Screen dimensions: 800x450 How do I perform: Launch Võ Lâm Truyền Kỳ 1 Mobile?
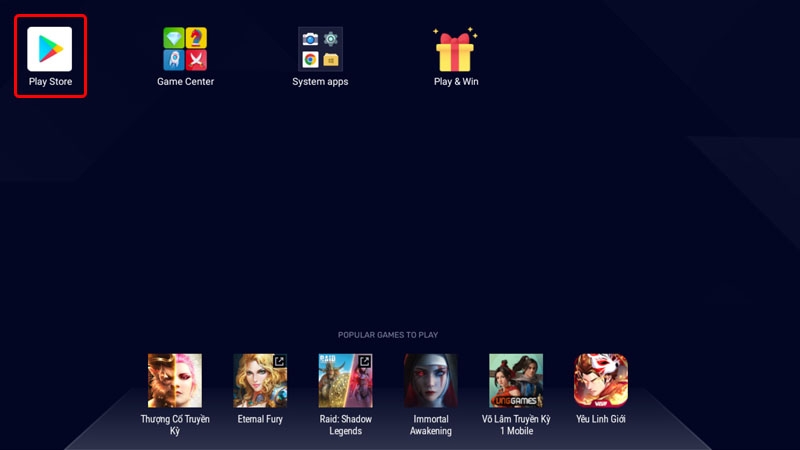click(516, 381)
